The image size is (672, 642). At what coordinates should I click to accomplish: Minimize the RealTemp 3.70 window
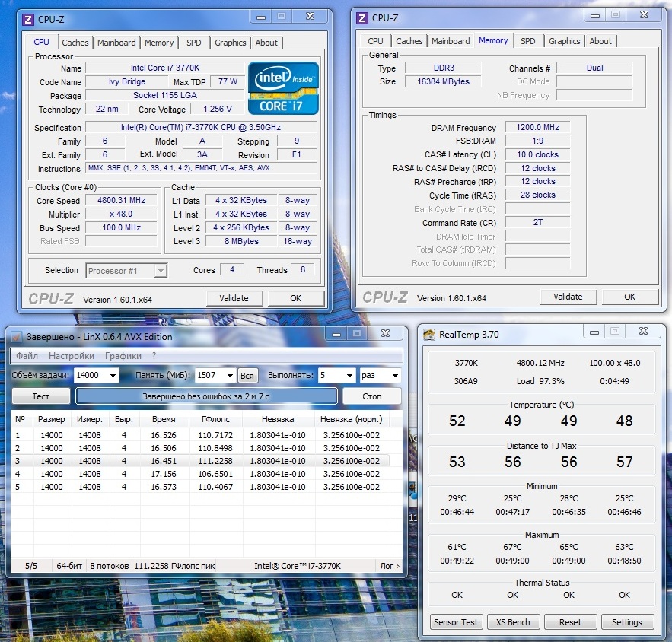594,332
